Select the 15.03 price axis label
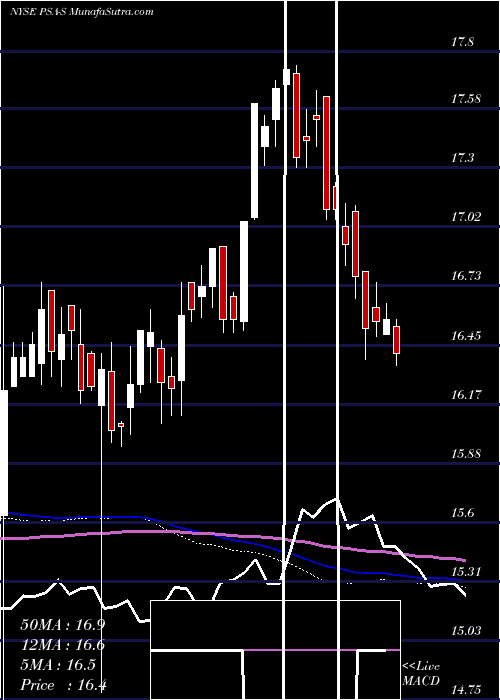 [466, 631]
